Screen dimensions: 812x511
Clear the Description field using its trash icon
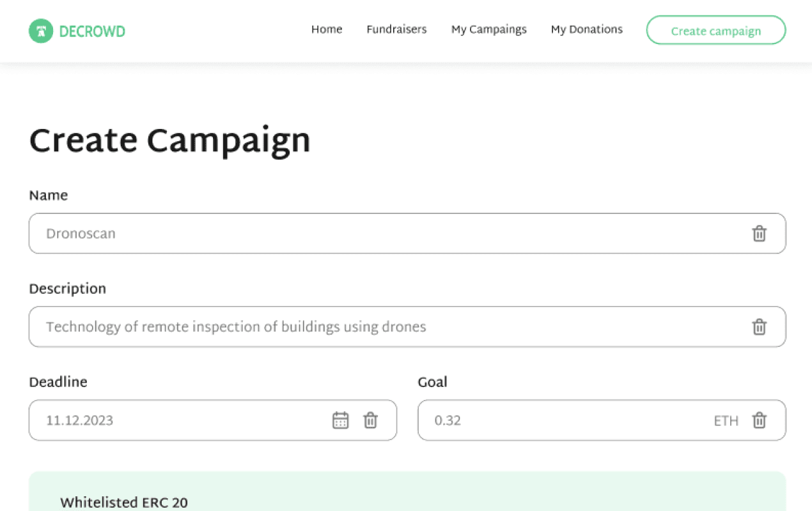[x=760, y=326]
